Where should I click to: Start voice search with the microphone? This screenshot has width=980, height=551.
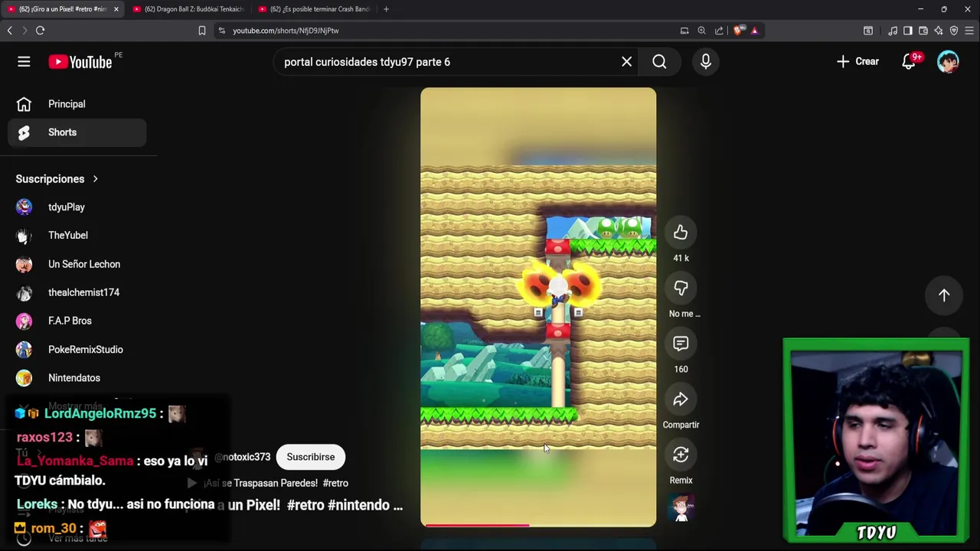point(706,62)
